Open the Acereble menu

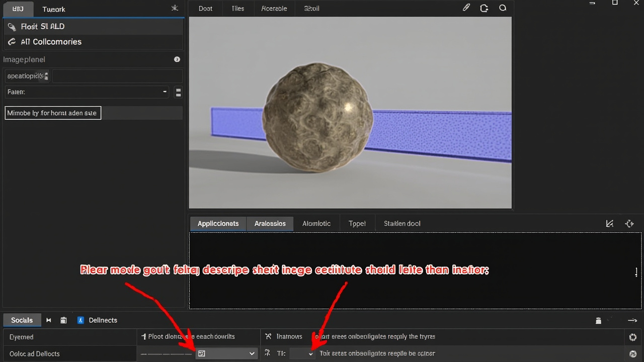pos(274,9)
